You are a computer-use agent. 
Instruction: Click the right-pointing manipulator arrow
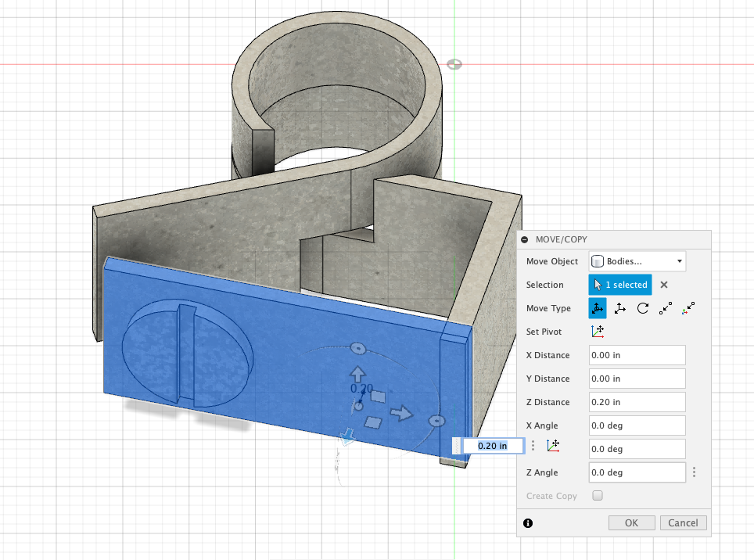(x=401, y=413)
